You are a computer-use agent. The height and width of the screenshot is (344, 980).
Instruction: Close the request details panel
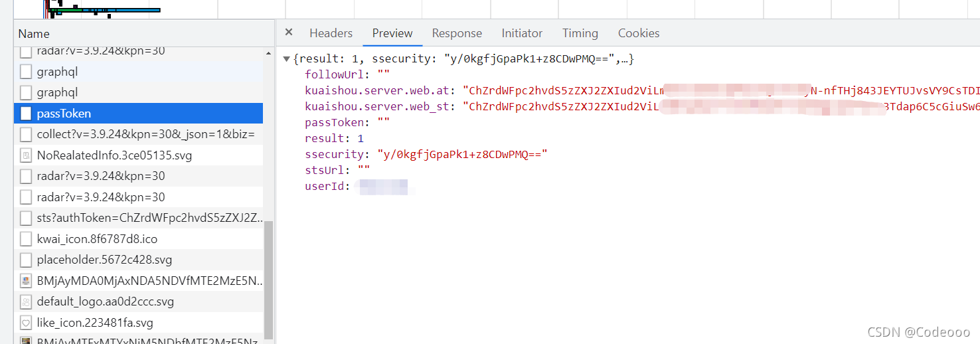point(288,33)
